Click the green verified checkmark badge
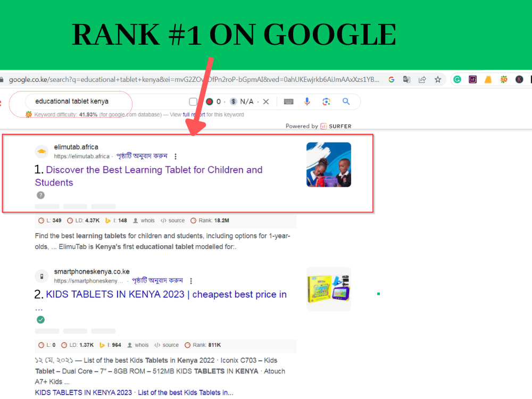Image resolution: width=532 pixels, height=399 pixels. (x=41, y=320)
